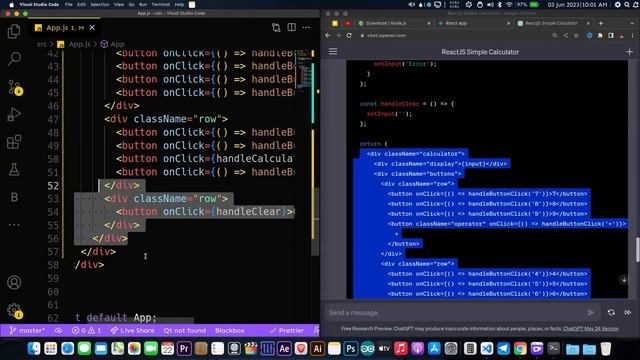Image resolution: width=640 pixels, height=360 pixels.
Task: Open Run and Debug view
Action: (14, 115)
